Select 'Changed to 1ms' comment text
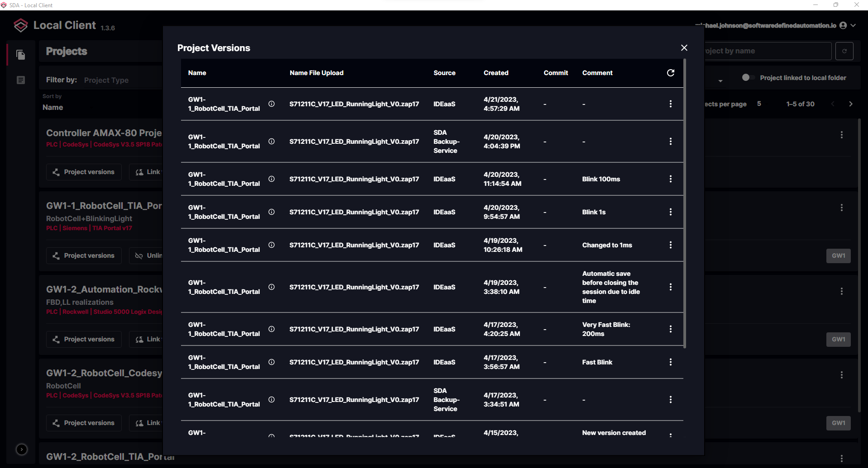The height and width of the screenshot is (468, 868). 607,245
